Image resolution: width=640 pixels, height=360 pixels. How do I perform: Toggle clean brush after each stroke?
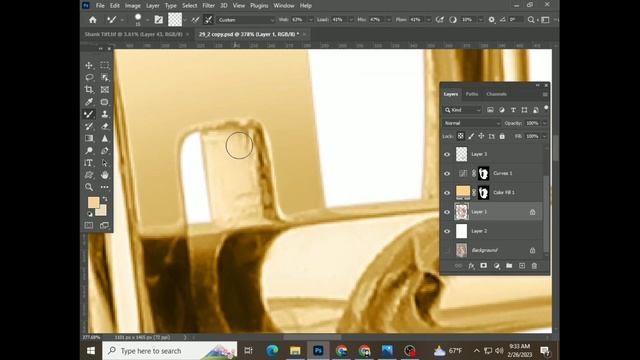pos(208,20)
